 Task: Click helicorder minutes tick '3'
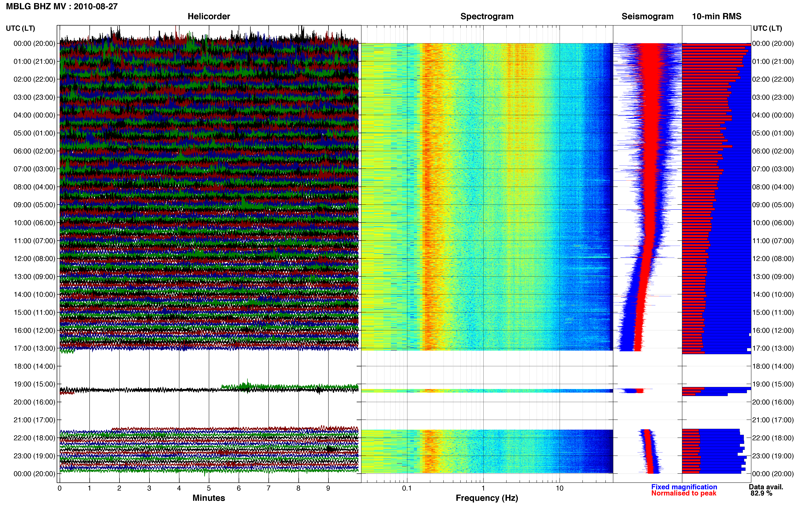tap(149, 488)
